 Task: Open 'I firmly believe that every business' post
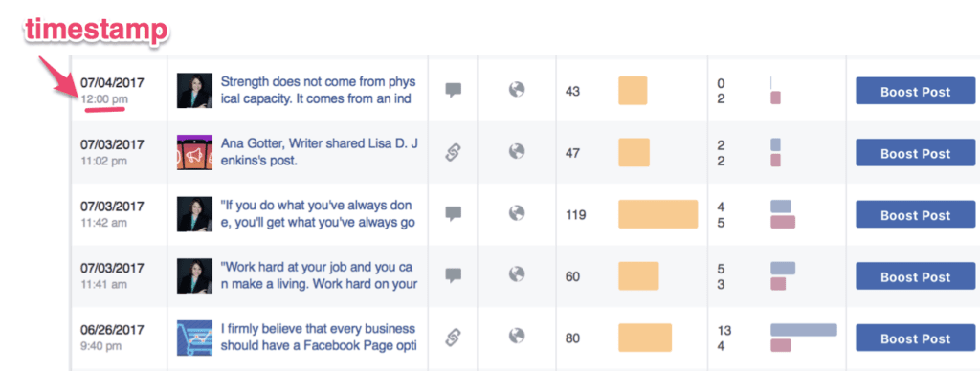coord(319,338)
